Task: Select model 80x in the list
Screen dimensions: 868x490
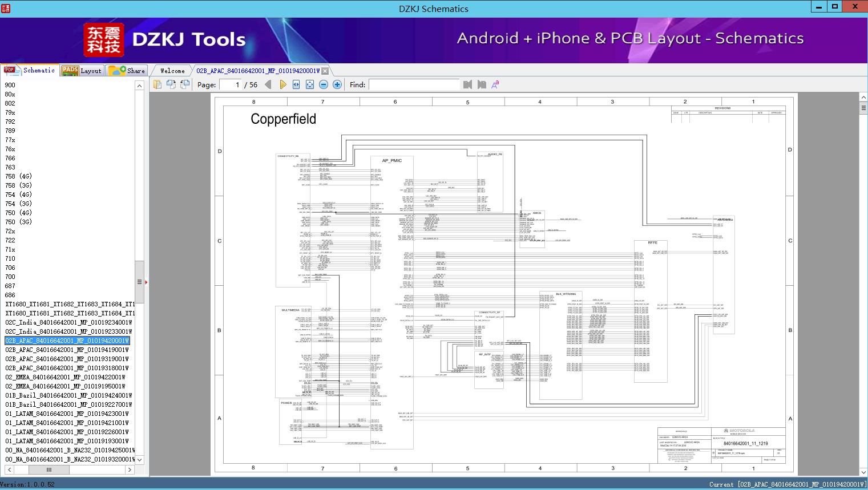Action: (10, 94)
